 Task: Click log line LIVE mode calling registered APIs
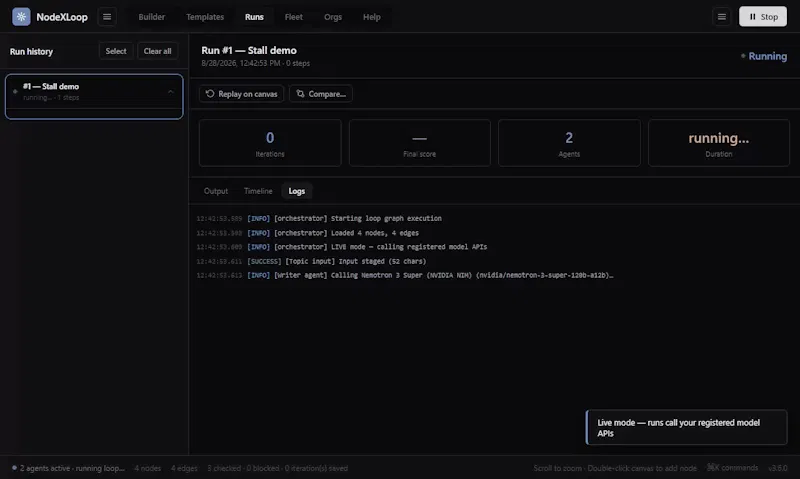(x=342, y=247)
